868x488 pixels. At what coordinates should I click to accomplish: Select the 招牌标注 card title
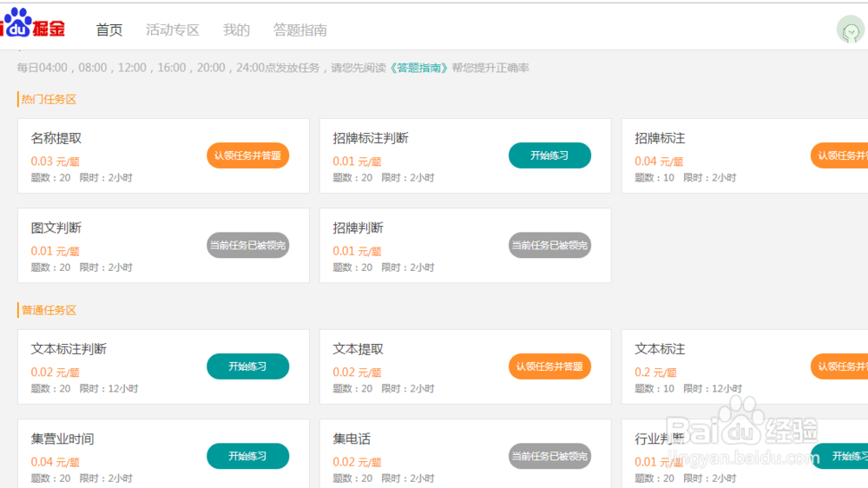[660, 138]
